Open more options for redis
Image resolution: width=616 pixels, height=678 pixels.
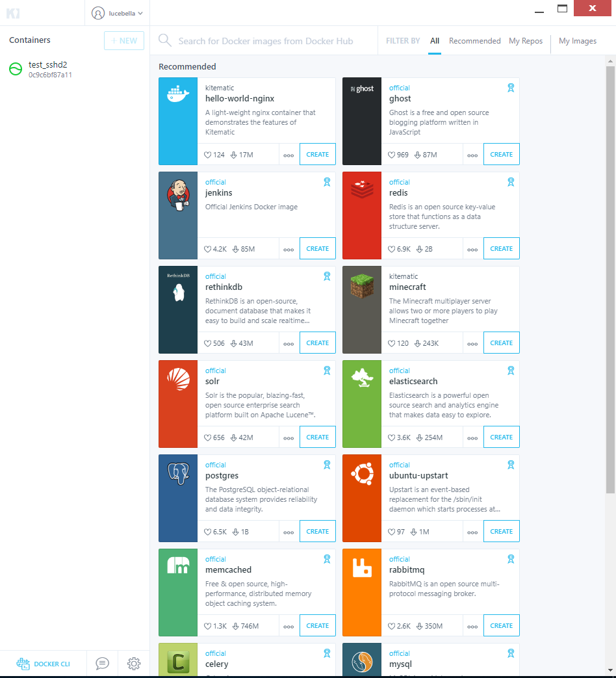[x=472, y=249]
